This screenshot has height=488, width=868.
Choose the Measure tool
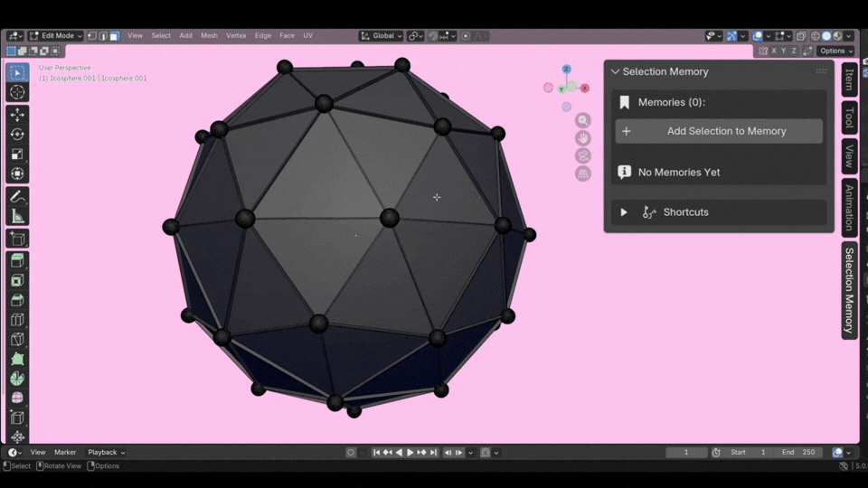pos(17,216)
